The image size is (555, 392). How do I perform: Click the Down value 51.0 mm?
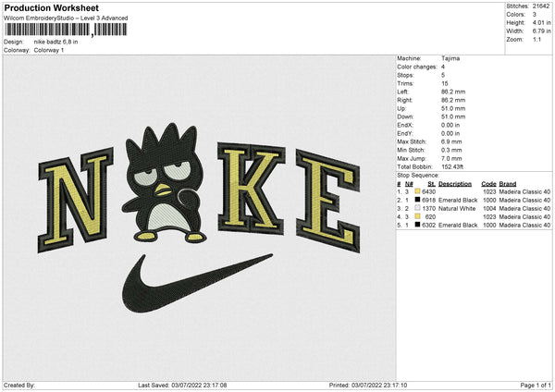453,116
